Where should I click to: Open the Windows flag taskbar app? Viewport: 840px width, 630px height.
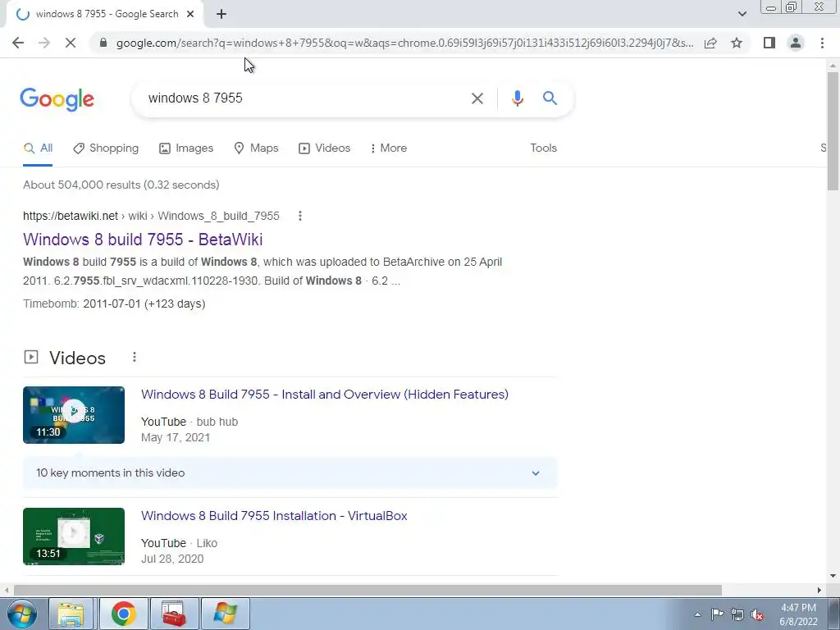tap(225, 614)
